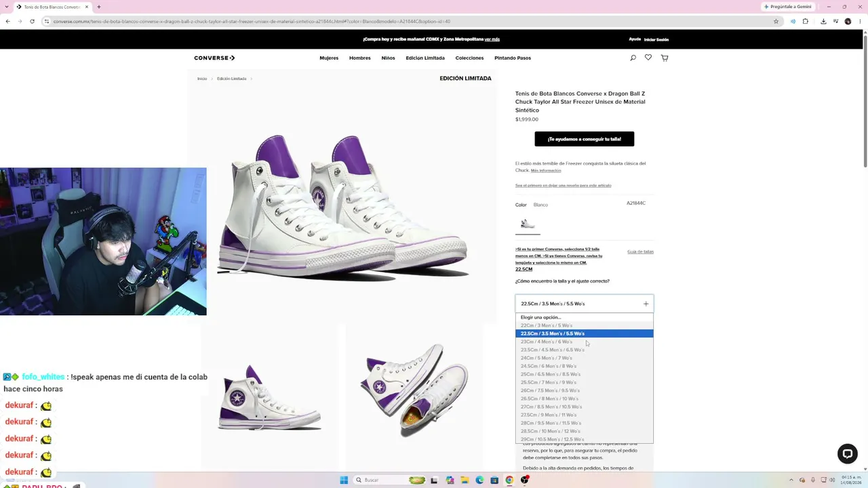Select size 22.5Cm / 3.5 Men's / 5.5 Wo's
This screenshot has height=488, width=868.
(x=584, y=333)
